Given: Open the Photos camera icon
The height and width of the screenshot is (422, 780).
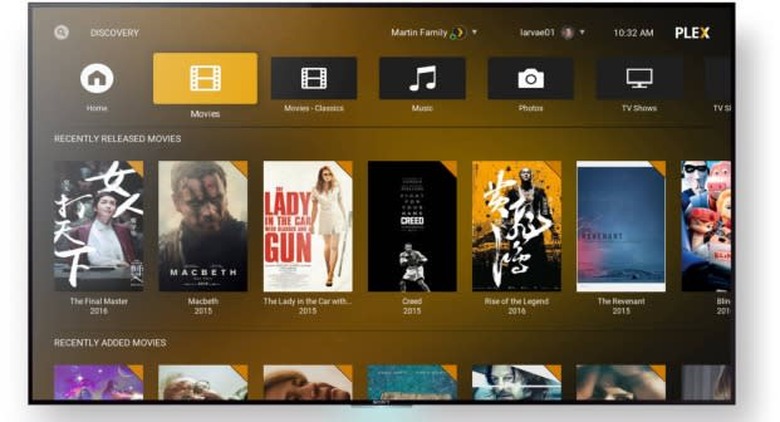Looking at the screenshot, I should pyautogui.click(x=530, y=78).
